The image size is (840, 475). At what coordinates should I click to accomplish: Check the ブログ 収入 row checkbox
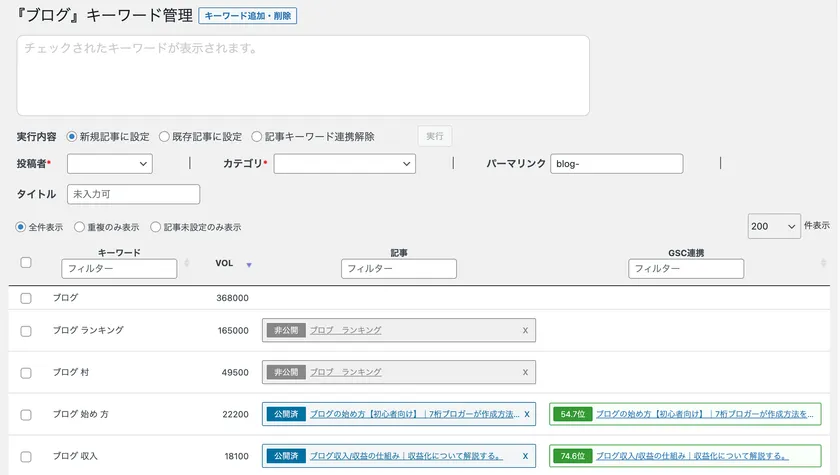click(x=26, y=456)
